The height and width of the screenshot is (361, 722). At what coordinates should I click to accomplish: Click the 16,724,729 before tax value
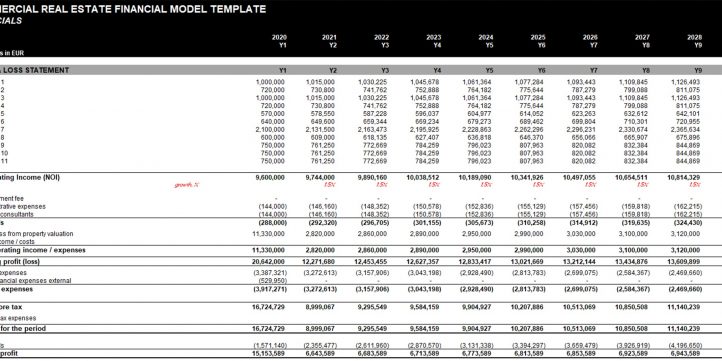(x=270, y=307)
